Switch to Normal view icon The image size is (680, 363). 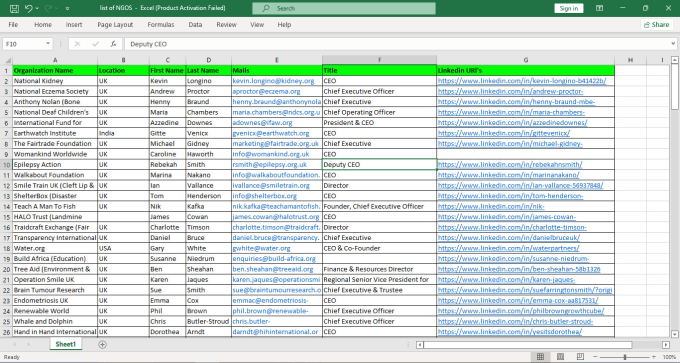540,356
